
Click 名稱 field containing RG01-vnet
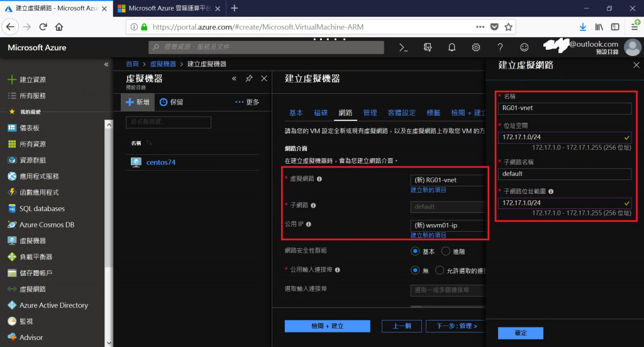click(565, 108)
